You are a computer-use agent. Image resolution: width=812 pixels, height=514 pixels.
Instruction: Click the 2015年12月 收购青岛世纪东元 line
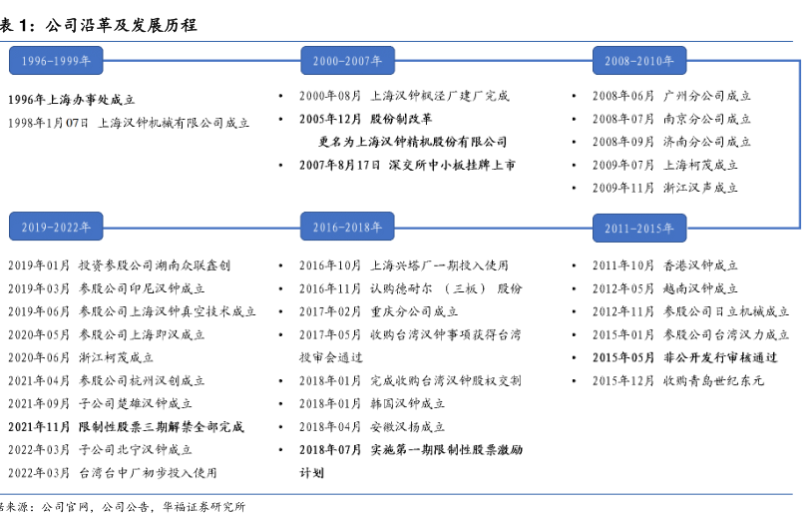click(678, 380)
